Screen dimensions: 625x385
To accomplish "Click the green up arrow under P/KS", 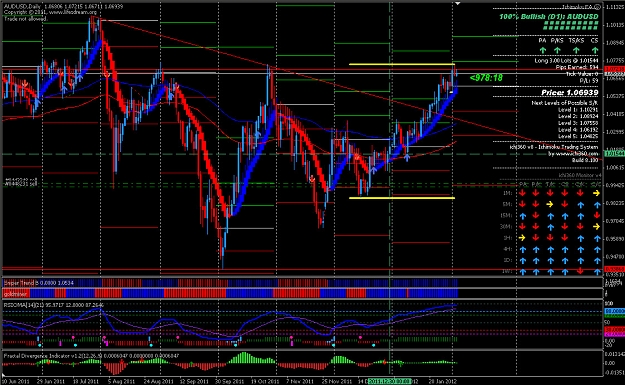I will click(x=557, y=50).
